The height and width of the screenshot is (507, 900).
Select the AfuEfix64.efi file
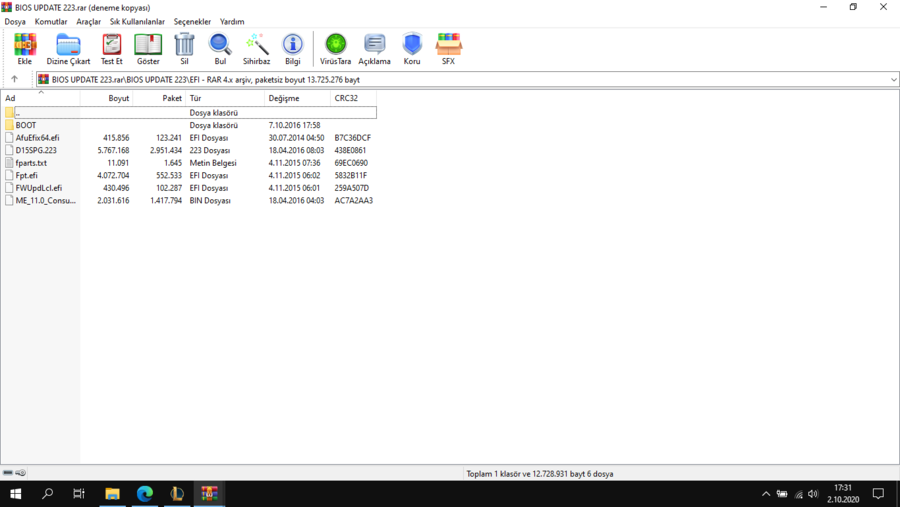189,138
